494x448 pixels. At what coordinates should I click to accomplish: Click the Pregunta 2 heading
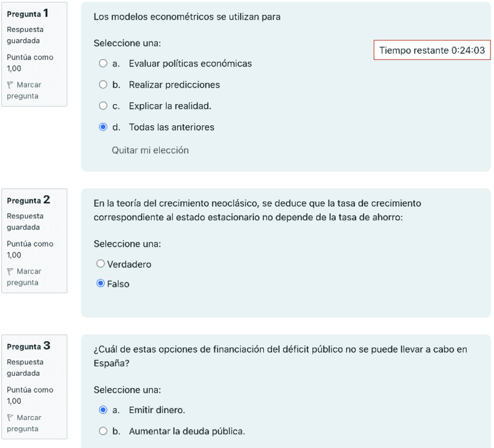coord(28,200)
